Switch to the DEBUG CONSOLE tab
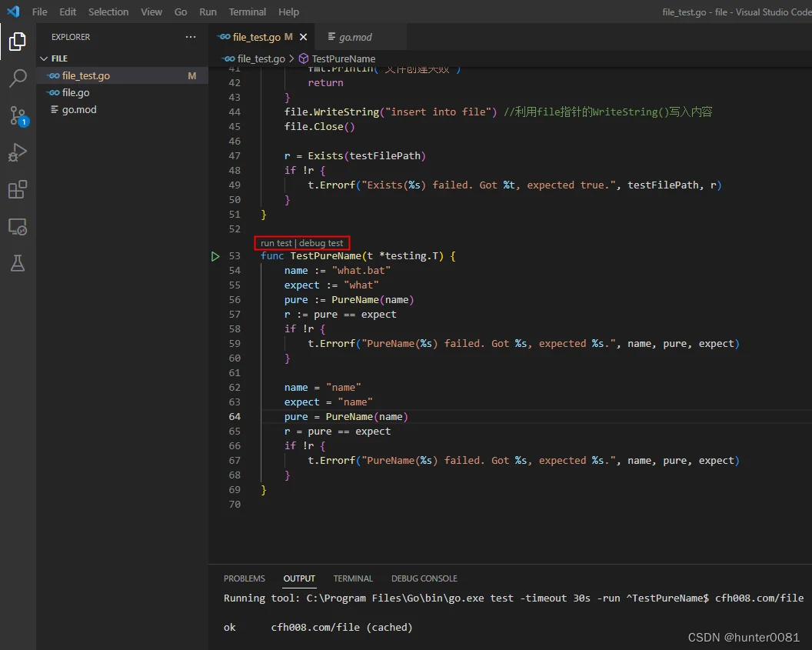This screenshot has width=812, height=650. point(424,578)
